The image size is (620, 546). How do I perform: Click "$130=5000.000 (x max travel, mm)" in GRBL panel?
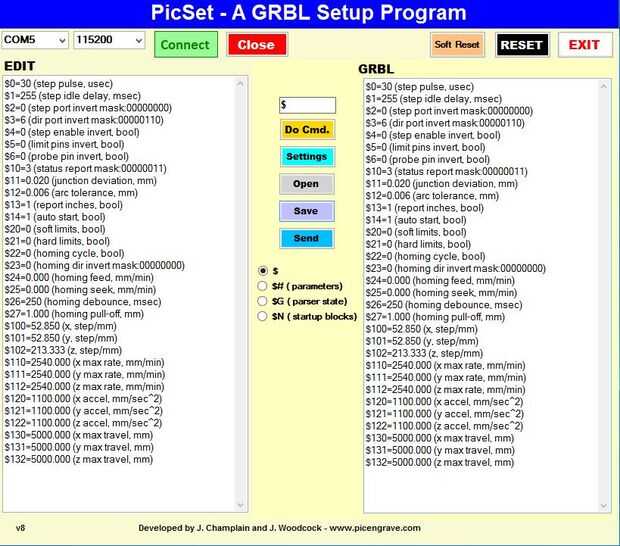[440, 438]
